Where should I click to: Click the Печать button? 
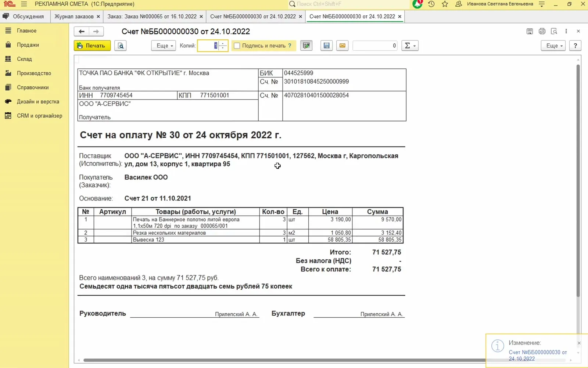pyautogui.click(x=92, y=46)
